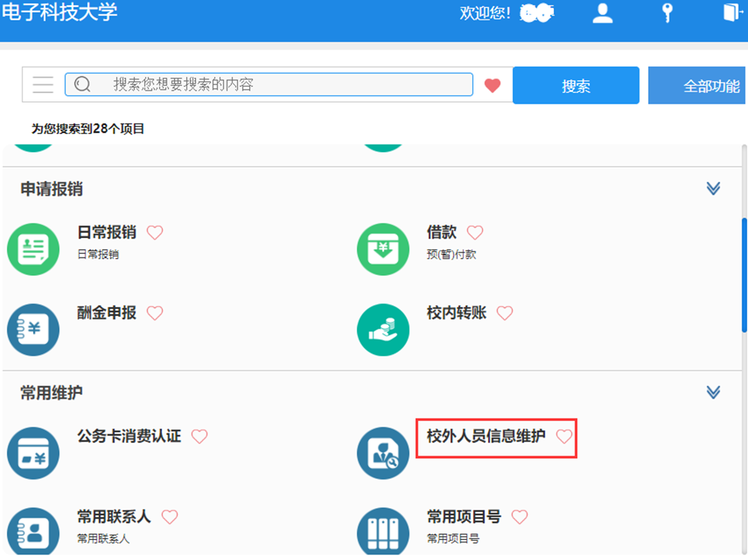
Task: Open the 酬金申报 notebook icon
Action: 34,330
